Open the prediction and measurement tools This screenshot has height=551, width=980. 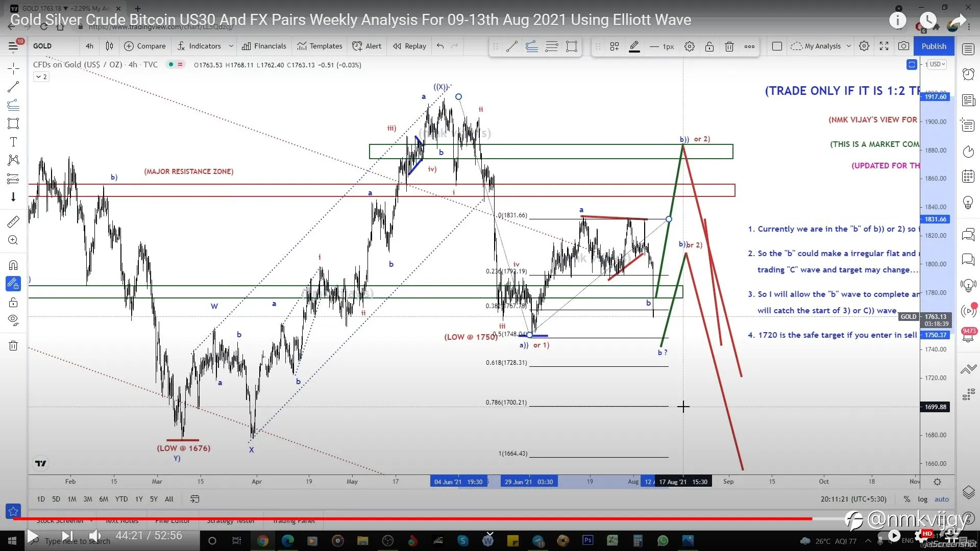click(x=13, y=179)
